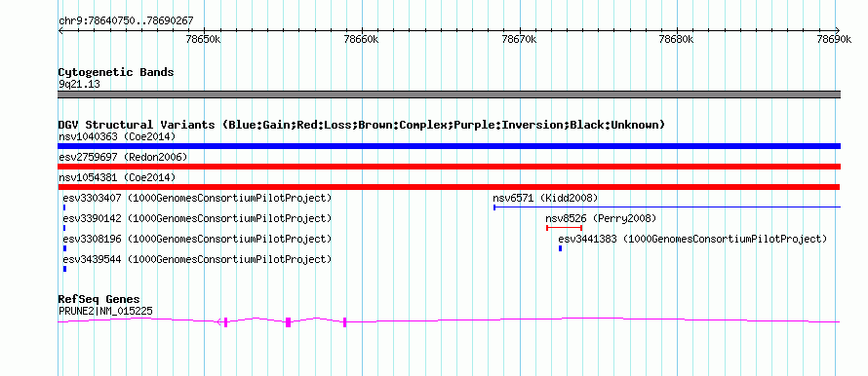This screenshot has width=868, height=376.
Task: Click the esv3441383 small blue variant marker
Action: (560, 248)
